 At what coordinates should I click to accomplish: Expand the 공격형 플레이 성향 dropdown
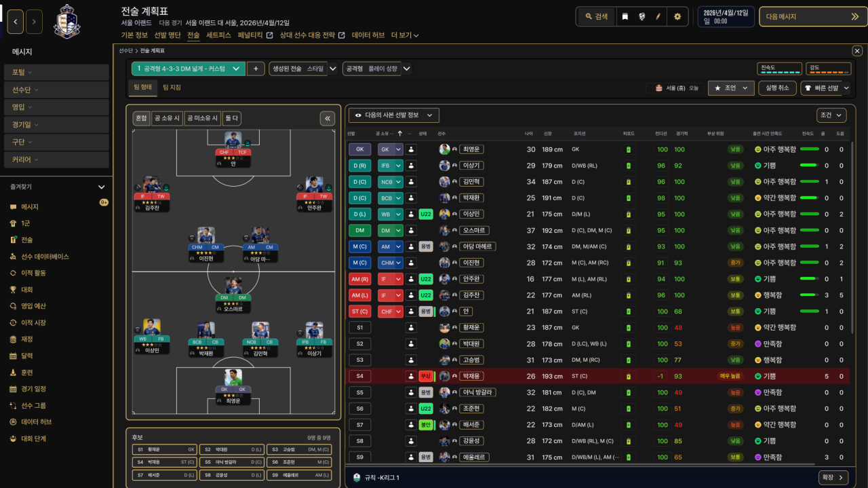376,69
